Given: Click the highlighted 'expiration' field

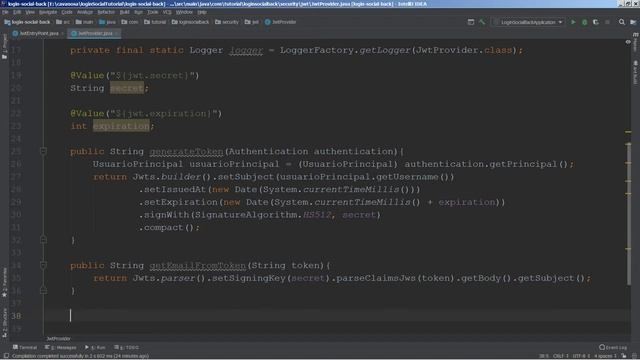Looking at the screenshot, I should pos(121,126).
